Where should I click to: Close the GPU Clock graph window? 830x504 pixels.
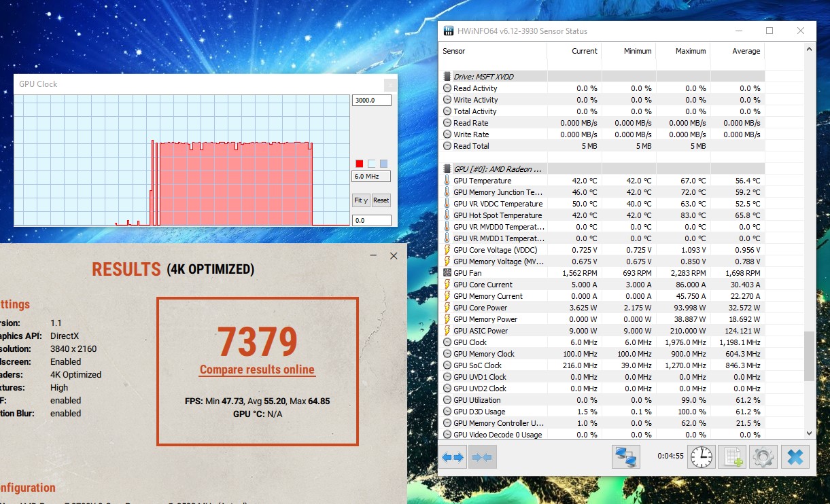tap(390, 84)
